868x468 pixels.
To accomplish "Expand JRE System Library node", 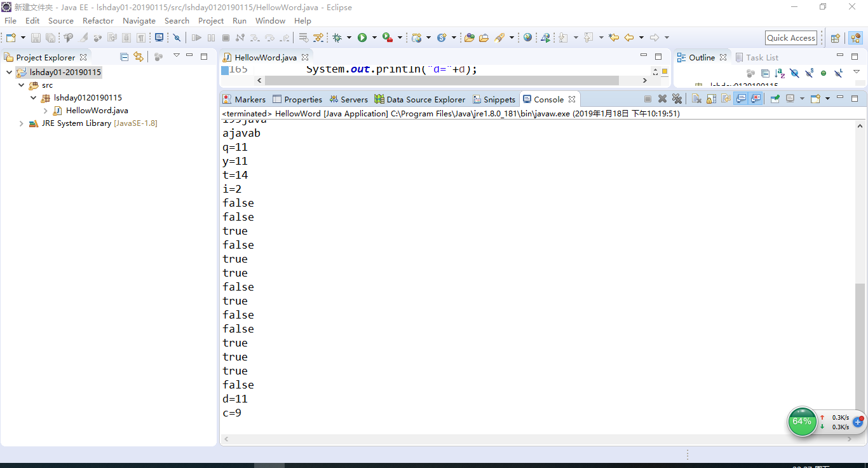I will [22, 123].
